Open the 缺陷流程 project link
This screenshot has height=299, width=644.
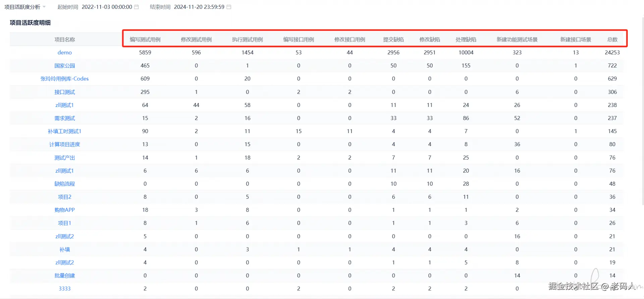64,184
